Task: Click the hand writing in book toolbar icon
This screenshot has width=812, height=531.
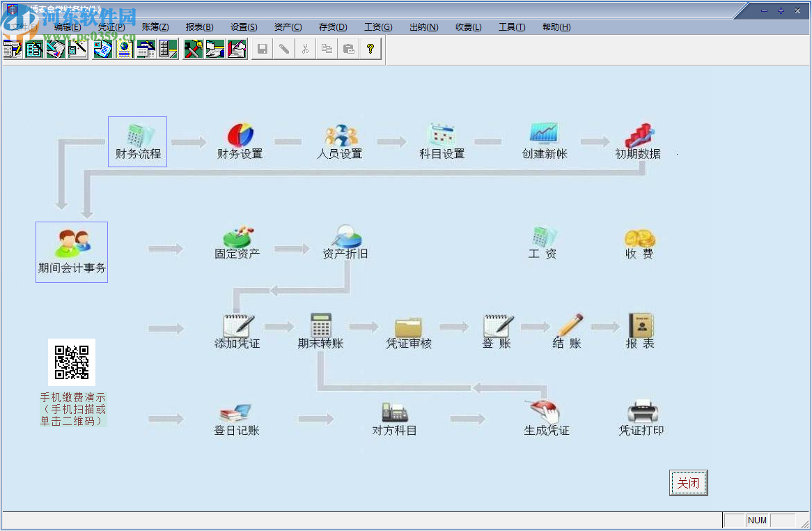Action: [237, 49]
